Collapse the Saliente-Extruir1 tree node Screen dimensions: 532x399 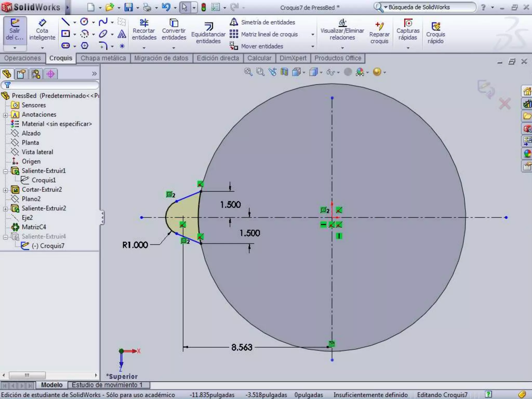5,171
